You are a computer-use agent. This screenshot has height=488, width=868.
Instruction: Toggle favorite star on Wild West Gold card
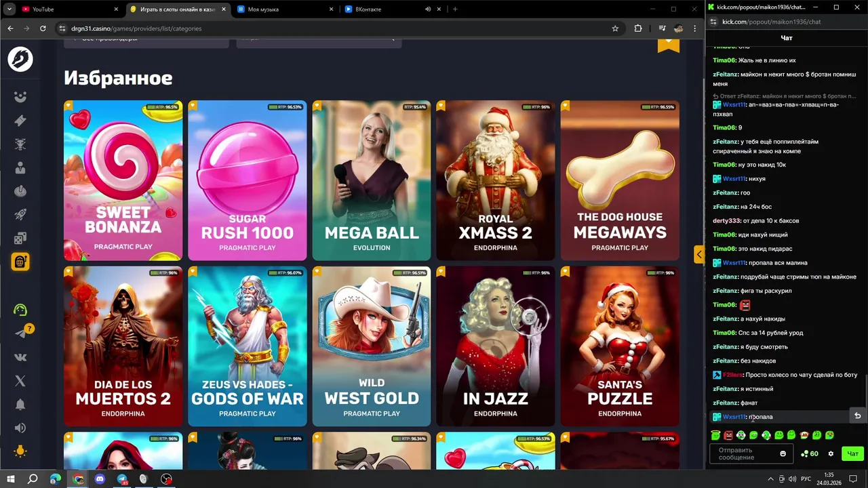tap(317, 272)
